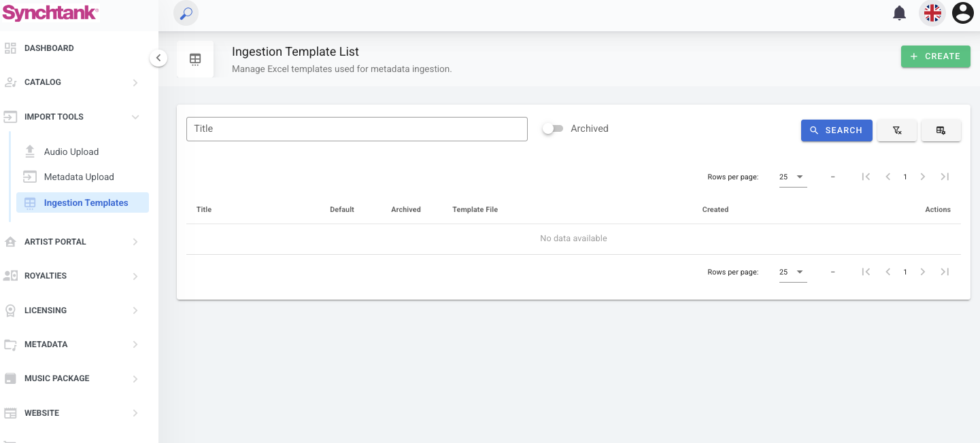Expand the Website chevron

[135, 413]
